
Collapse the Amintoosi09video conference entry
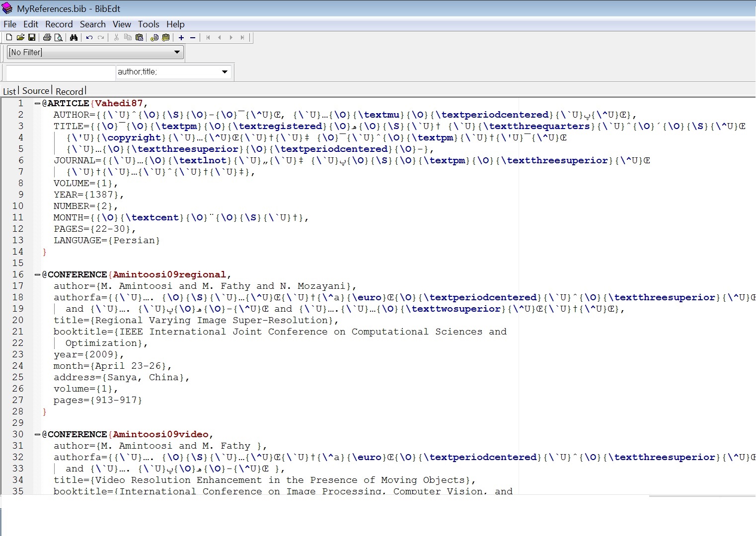point(37,434)
